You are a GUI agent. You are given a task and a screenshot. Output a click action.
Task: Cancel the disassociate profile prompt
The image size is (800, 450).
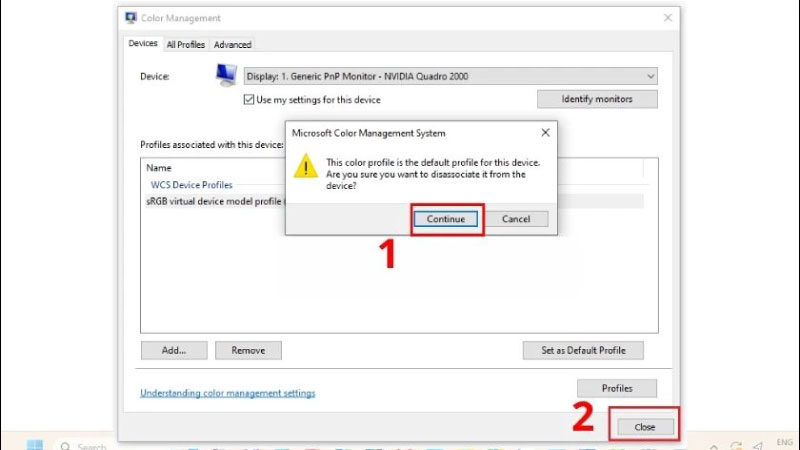(x=516, y=219)
